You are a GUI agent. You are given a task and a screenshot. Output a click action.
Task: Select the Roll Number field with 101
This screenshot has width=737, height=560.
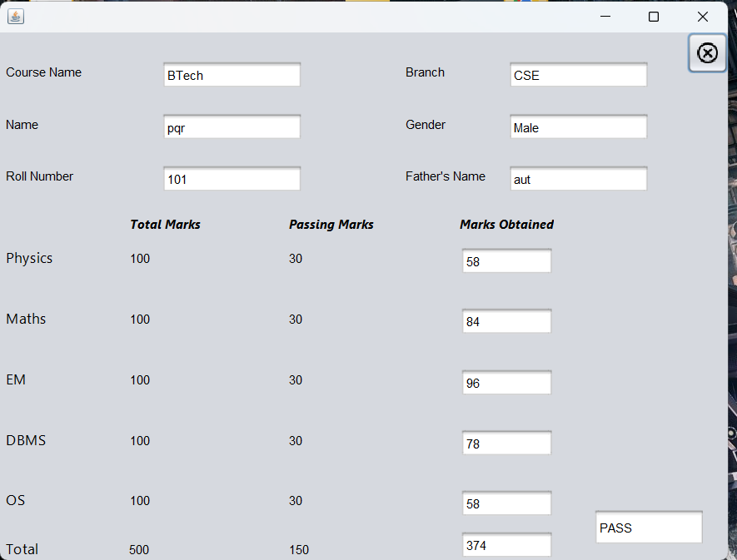coord(232,178)
